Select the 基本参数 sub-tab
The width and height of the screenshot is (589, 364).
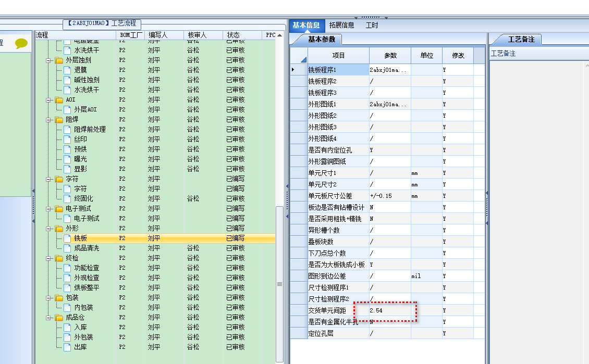[x=322, y=39]
